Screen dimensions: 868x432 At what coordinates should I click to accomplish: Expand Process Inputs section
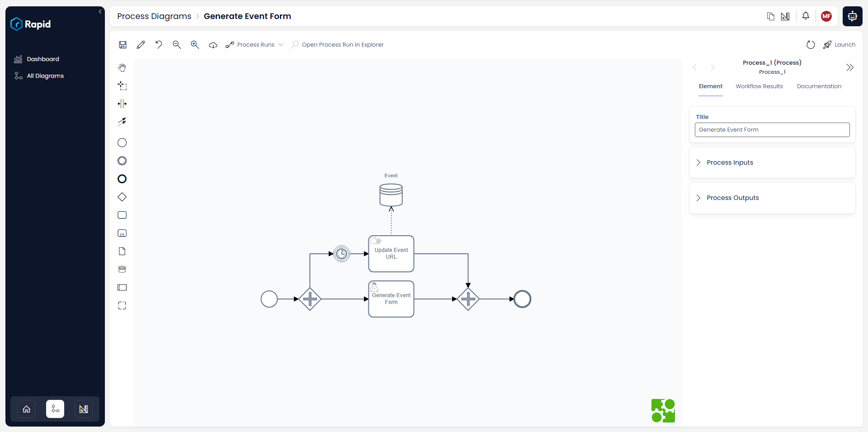pyautogui.click(x=772, y=162)
